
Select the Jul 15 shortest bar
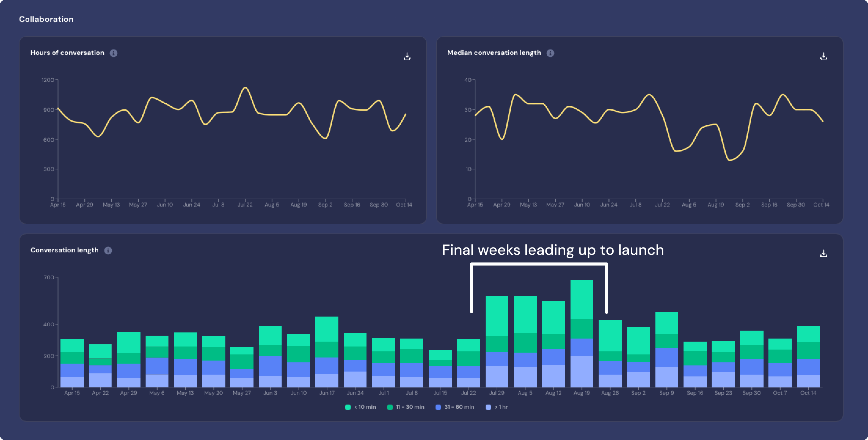coord(440,369)
